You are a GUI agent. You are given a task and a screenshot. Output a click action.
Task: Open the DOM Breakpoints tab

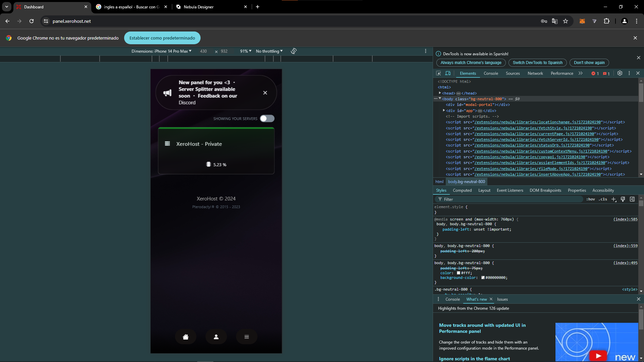[x=545, y=190]
